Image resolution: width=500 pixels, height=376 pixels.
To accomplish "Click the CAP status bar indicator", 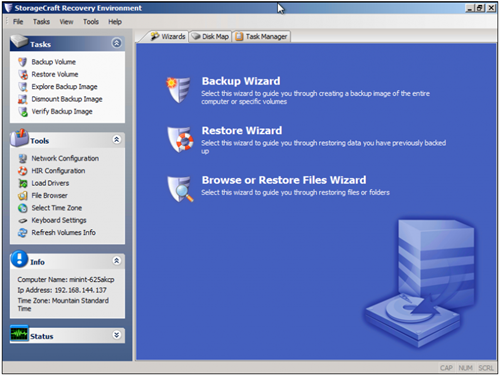I will coord(446,368).
